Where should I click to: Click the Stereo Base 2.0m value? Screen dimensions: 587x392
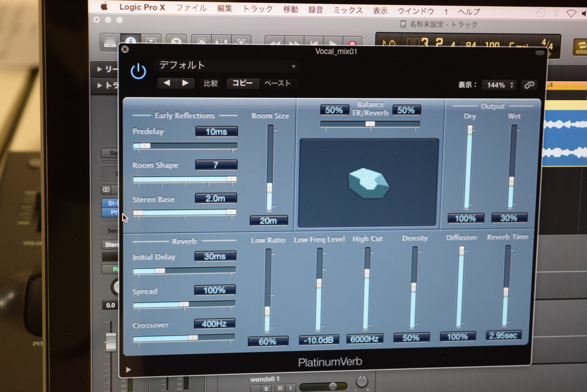[x=216, y=198]
